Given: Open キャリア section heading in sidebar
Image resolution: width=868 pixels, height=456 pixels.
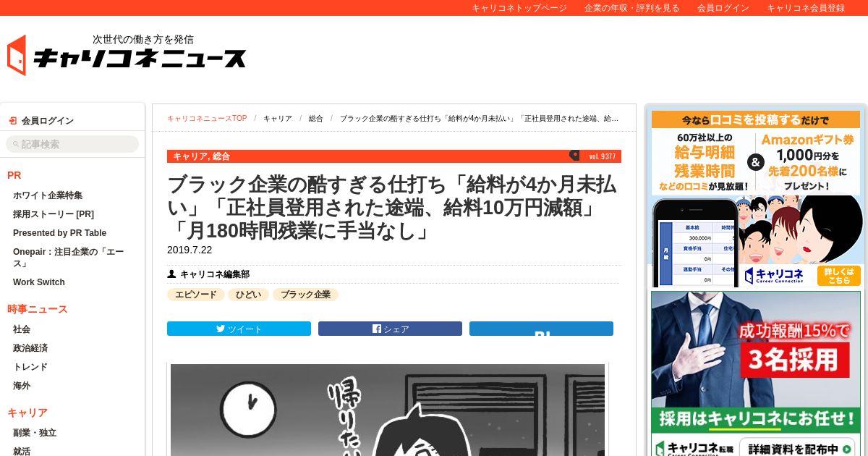Looking at the screenshot, I should 27,413.
